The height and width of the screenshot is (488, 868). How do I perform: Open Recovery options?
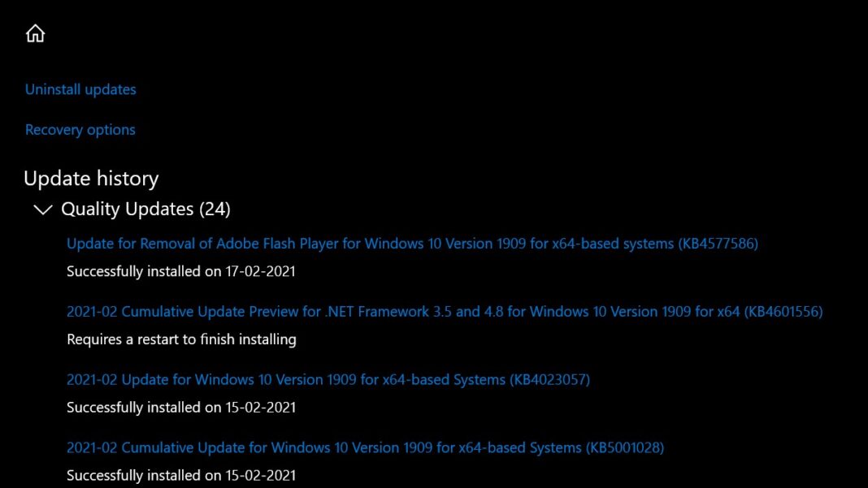(x=80, y=129)
